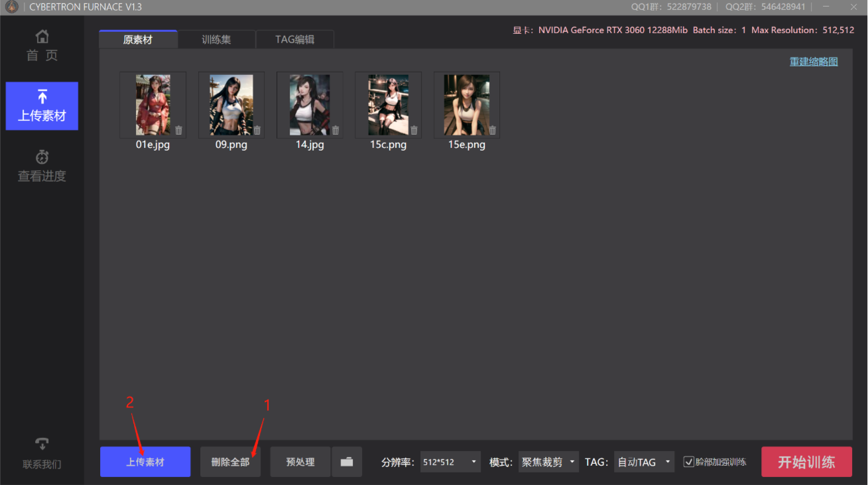Click the QQ1群 522879738 text
The width and height of the screenshot is (868, 485).
(671, 7)
